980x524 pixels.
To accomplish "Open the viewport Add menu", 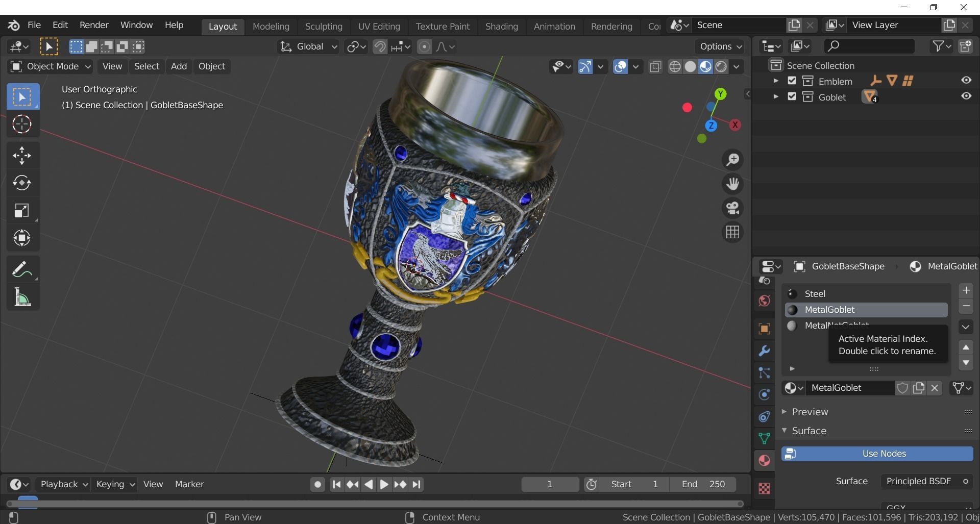I will click(179, 66).
